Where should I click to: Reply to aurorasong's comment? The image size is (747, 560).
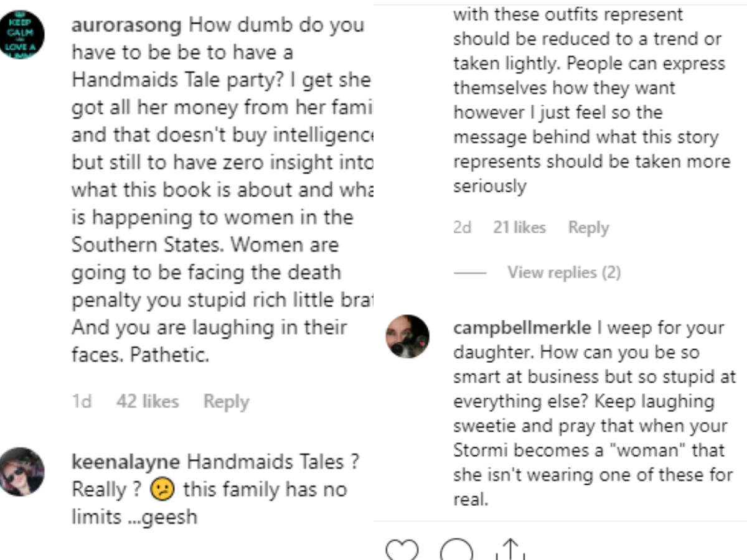point(226,402)
